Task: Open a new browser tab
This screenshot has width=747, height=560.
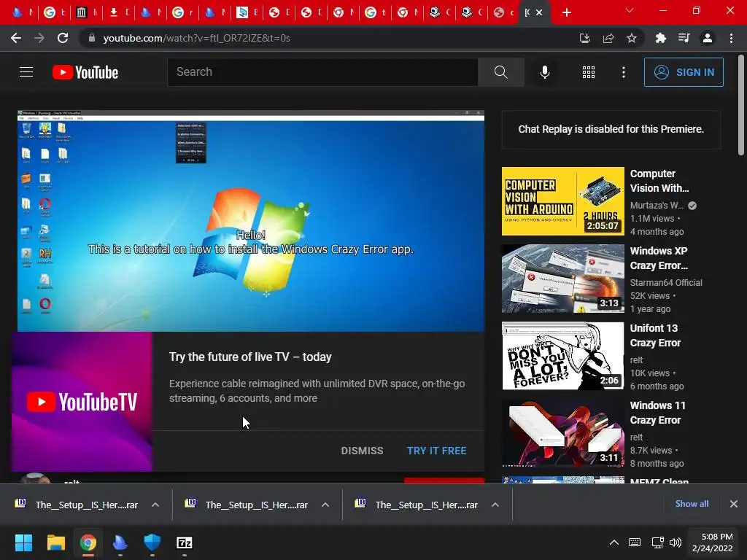Action: (x=566, y=12)
